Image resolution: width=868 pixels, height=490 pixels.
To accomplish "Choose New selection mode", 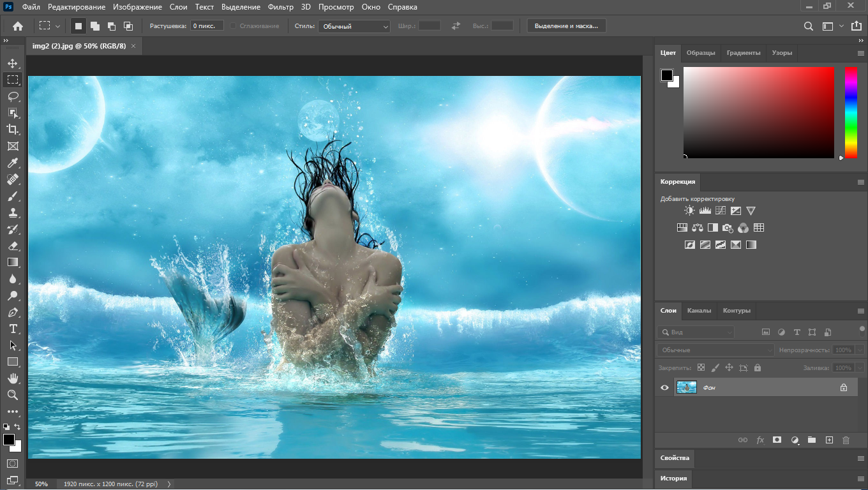I will [x=79, y=26].
